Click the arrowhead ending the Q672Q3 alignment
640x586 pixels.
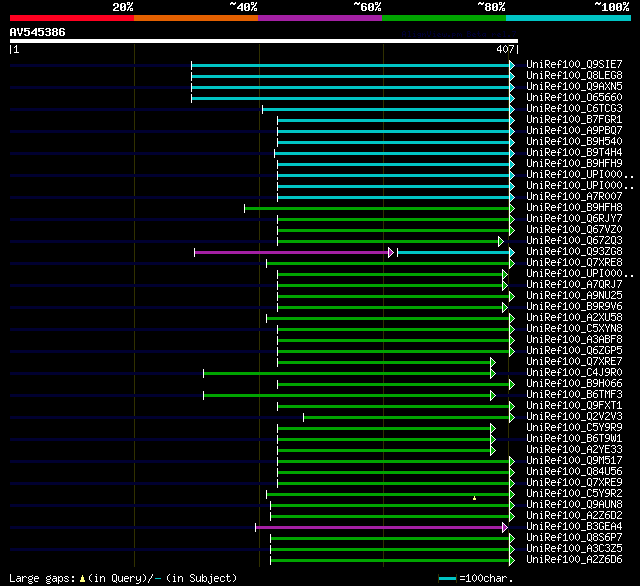coord(501,242)
